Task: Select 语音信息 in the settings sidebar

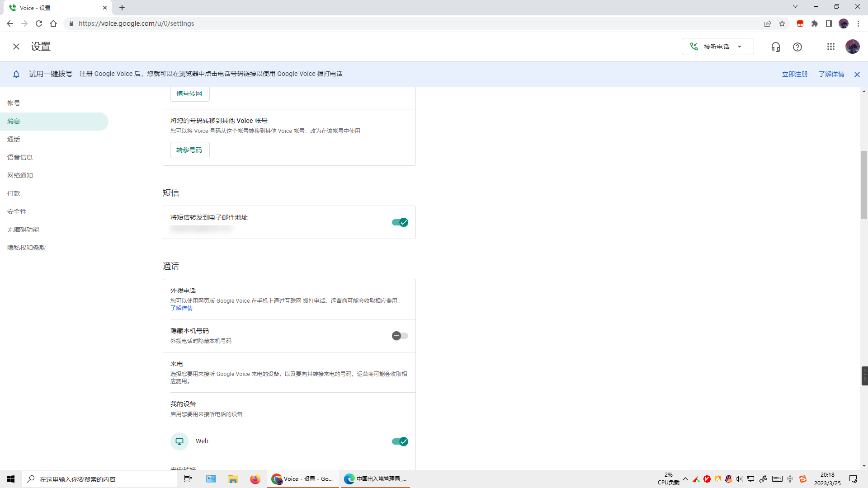Action: (x=20, y=157)
